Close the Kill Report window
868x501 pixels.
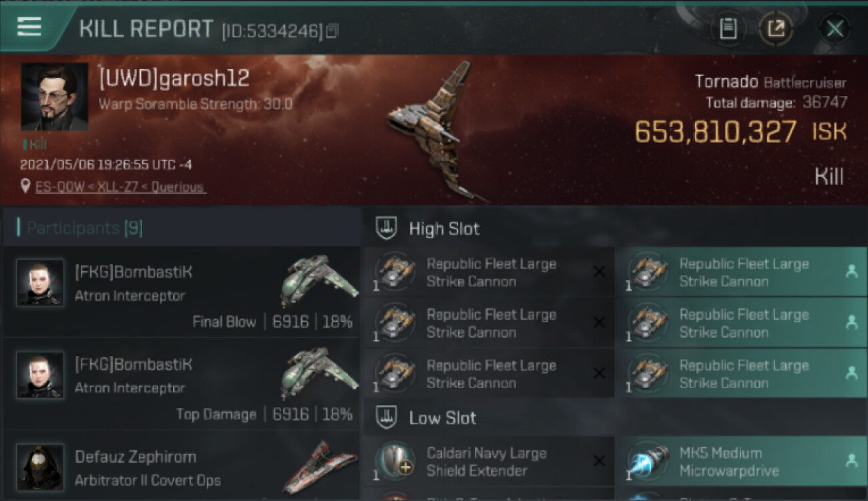click(x=835, y=29)
